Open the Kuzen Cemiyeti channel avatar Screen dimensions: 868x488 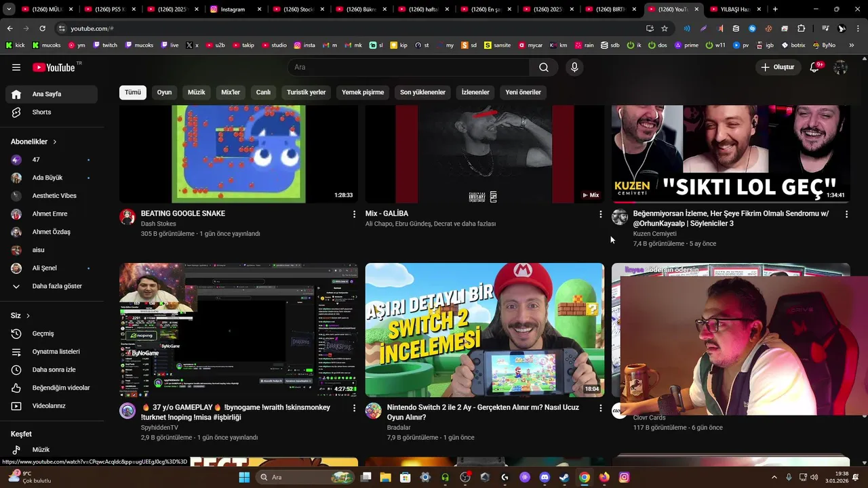(x=620, y=217)
